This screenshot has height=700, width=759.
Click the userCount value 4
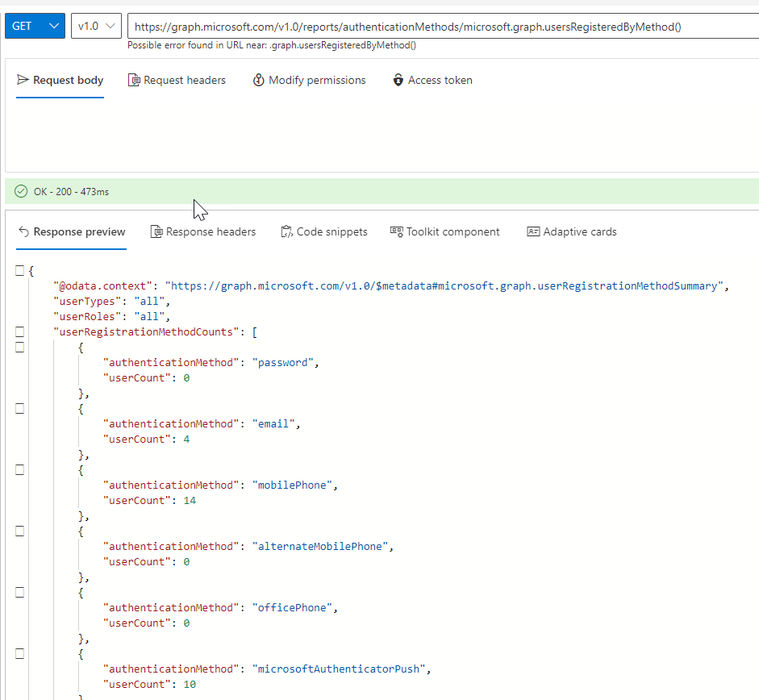tap(186, 439)
